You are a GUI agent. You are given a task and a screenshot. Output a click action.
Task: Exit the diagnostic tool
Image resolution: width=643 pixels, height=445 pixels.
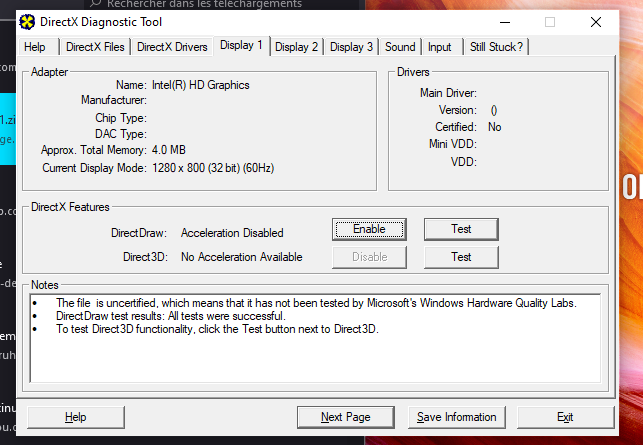[565, 417]
